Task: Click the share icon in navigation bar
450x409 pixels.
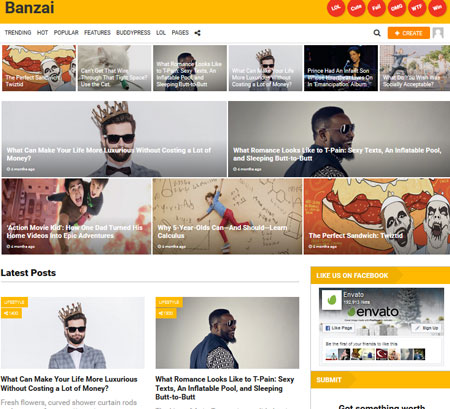Action: pos(197,33)
